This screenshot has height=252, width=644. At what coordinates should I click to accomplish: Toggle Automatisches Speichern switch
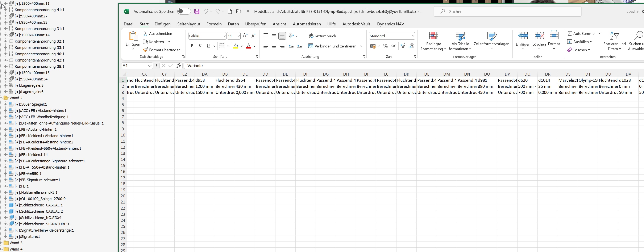pyautogui.click(x=184, y=11)
